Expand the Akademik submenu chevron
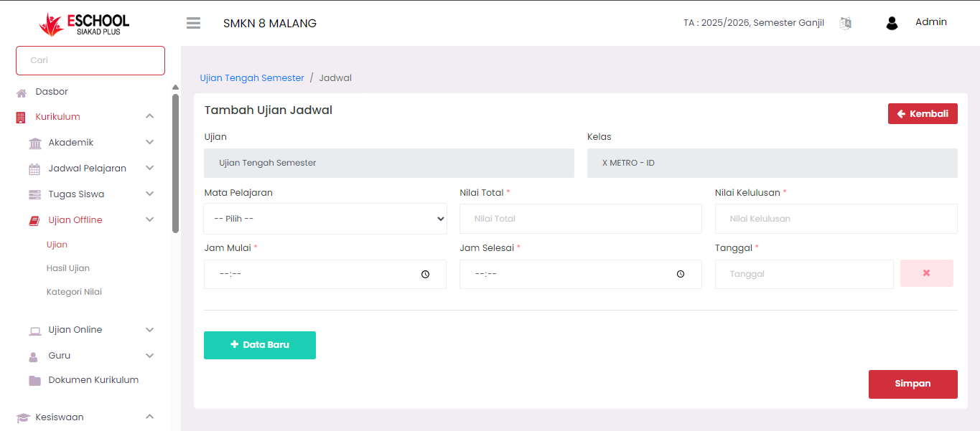Viewport: 980px width, 431px height. tap(149, 143)
